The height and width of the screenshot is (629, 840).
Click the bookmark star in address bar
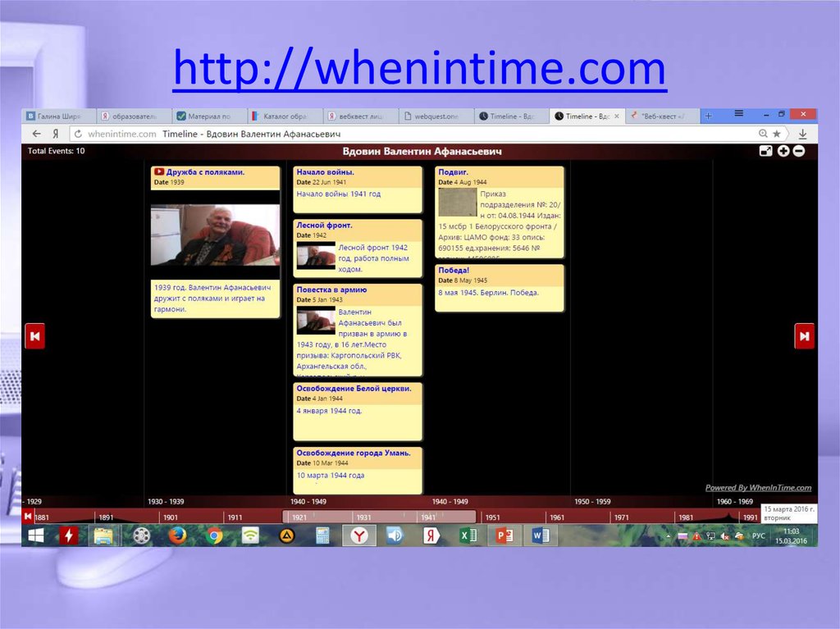point(777,132)
